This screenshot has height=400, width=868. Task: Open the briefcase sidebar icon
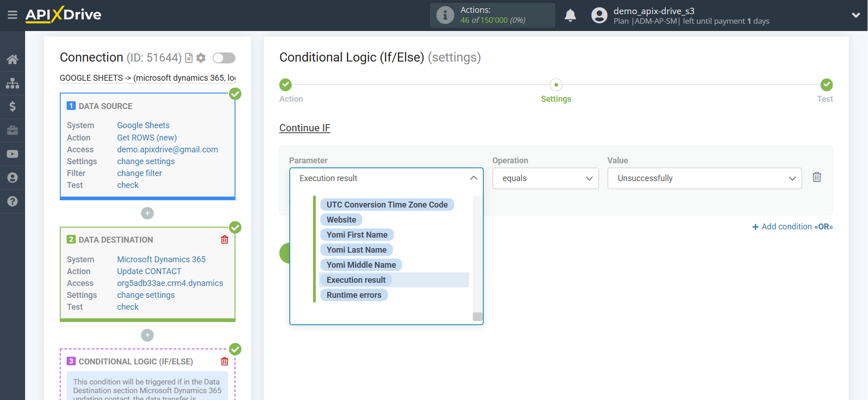[12, 130]
